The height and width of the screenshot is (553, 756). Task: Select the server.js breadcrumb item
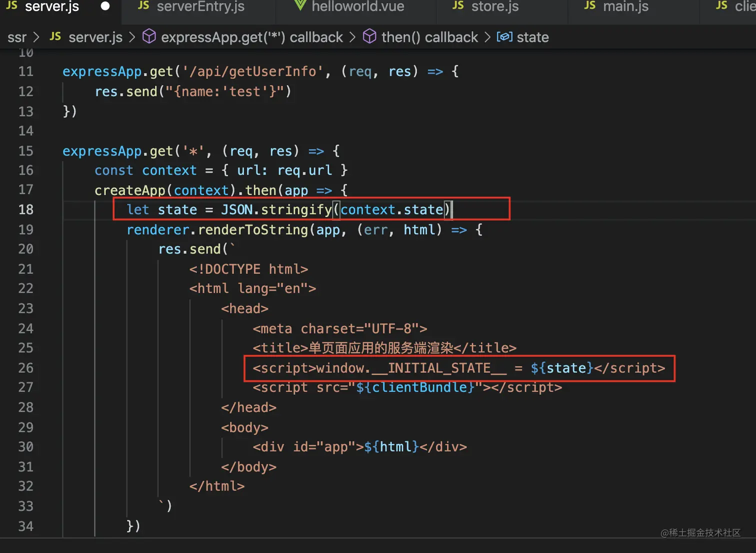95,37
